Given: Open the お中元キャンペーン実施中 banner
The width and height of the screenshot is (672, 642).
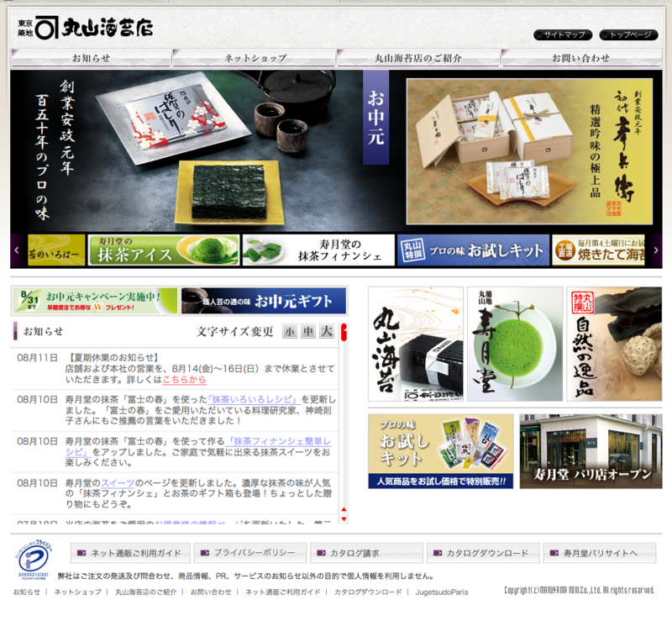Looking at the screenshot, I should coord(94,301).
